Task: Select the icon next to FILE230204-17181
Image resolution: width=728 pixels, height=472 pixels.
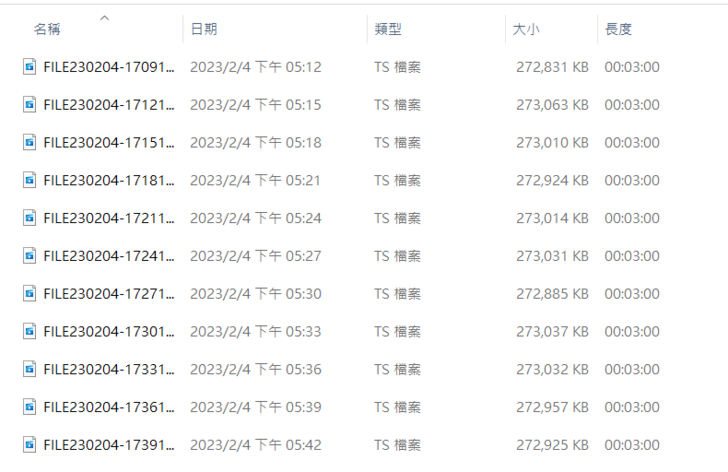Action: pyautogui.click(x=29, y=180)
